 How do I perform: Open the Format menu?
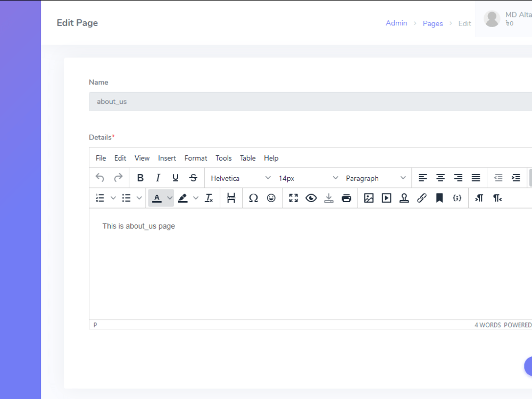click(x=196, y=158)
